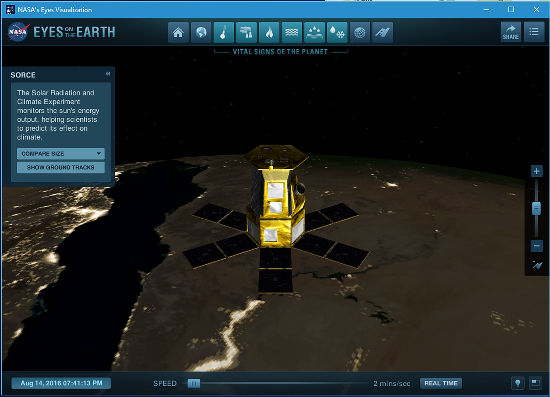550x397 pixels.
Task: Select the soil moisture droplets icon
Action: coord(314,33)
